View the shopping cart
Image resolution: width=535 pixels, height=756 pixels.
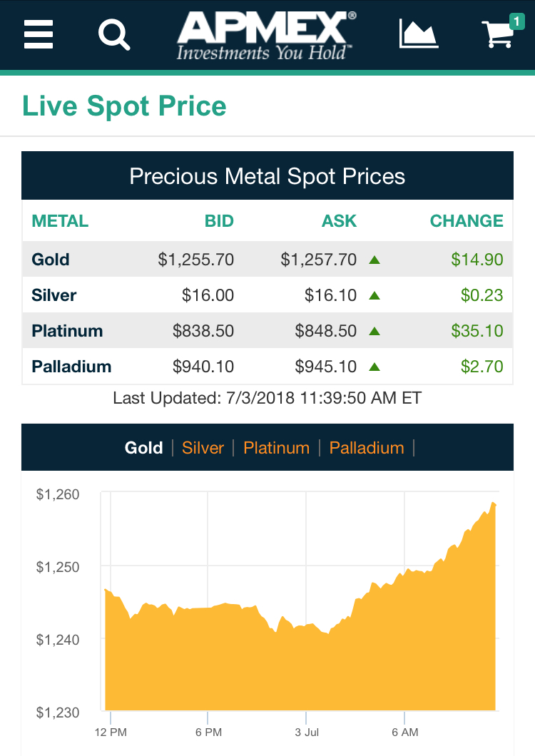(x=499, y=35)
